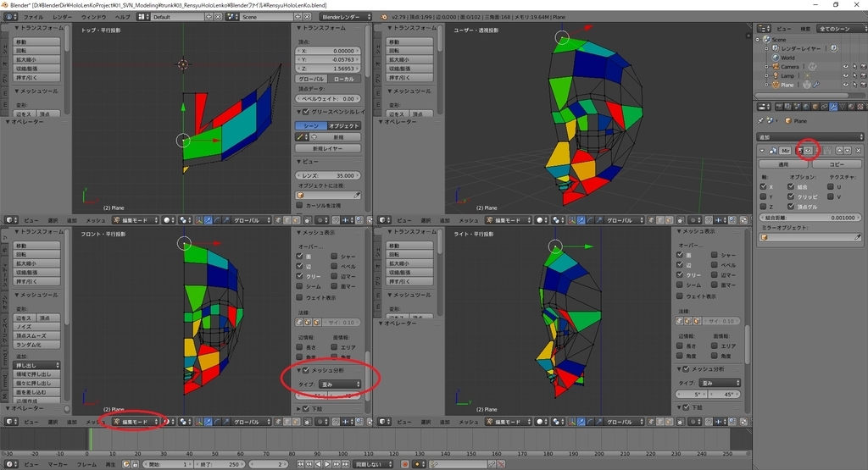This screenshot has width=868, height=470.
Task: Open the マーカー menu in the timeline header
Action: tap(58, 464)
